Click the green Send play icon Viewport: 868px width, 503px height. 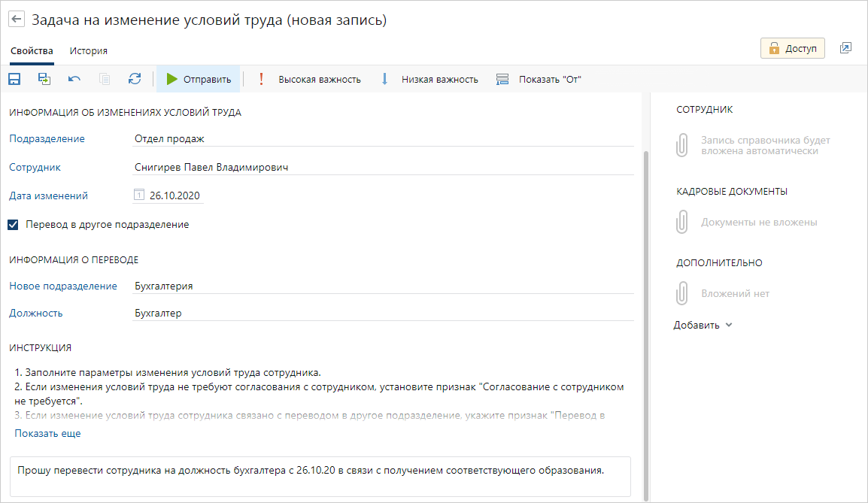[x=172, y=79]
